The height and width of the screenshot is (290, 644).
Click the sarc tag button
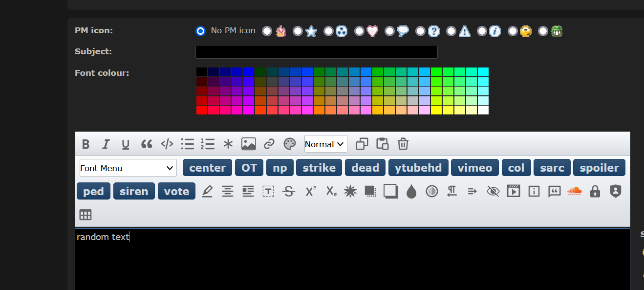click(x=552, y=168)
